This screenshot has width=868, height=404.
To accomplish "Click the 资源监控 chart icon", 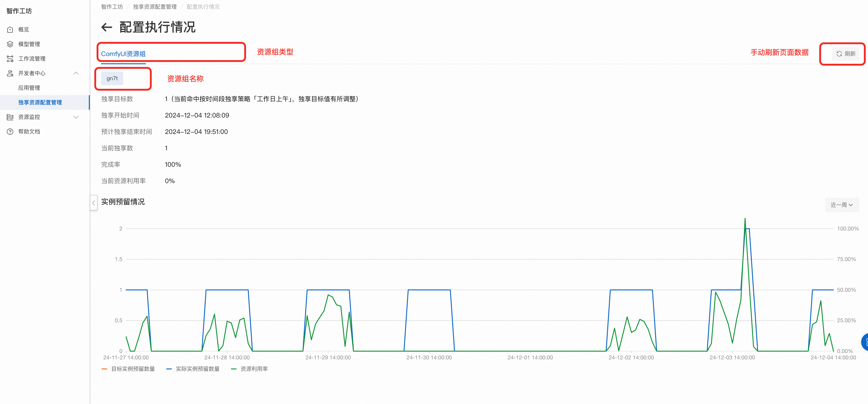I will click(10, 117).
